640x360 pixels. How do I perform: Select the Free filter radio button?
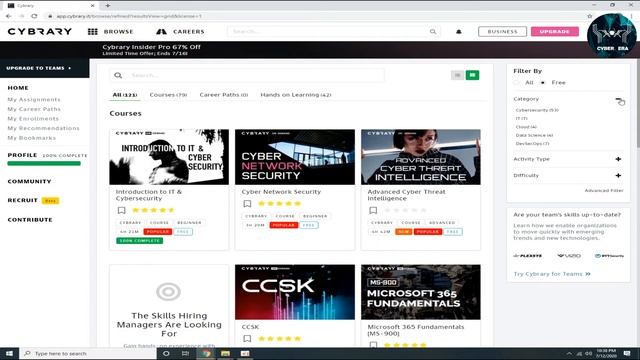[x=543, y=82]
